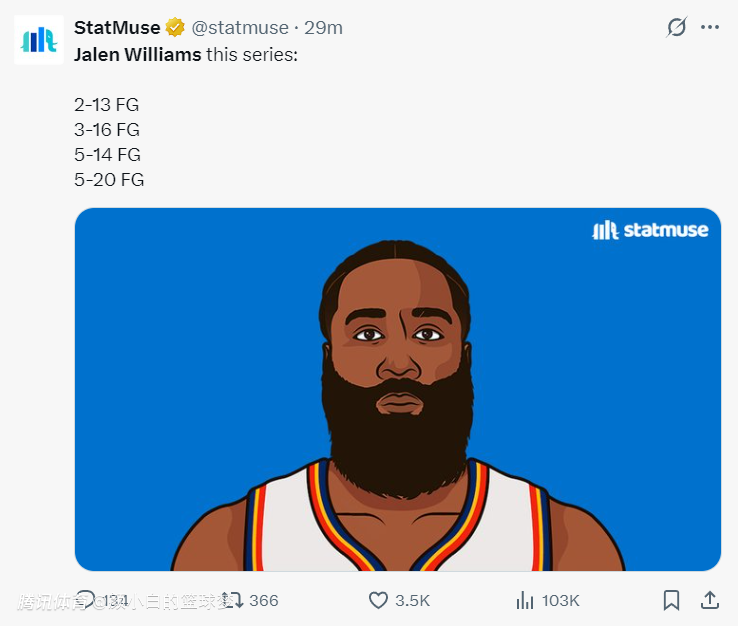Click the statmuse watermark logo in image
738x626 pixels.
tap(650, 230)
